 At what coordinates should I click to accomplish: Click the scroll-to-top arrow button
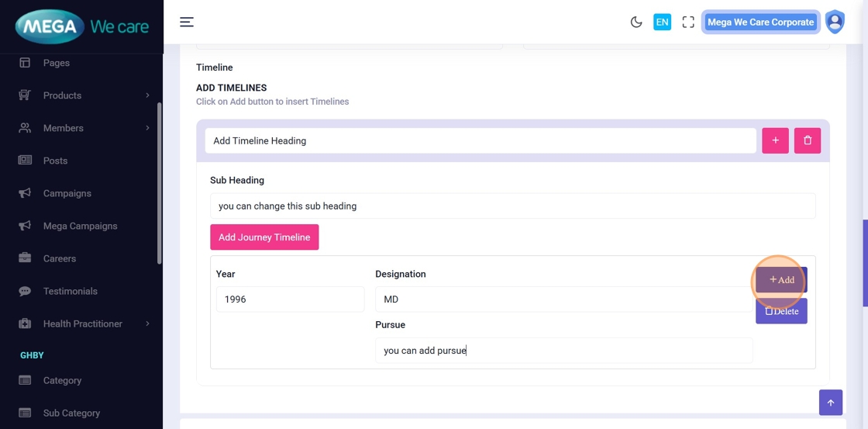830,403
